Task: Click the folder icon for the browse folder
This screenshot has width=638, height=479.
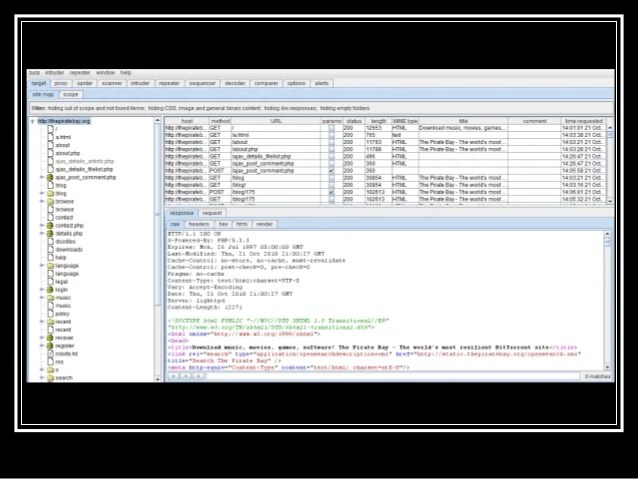Action: tap(50, 201)
